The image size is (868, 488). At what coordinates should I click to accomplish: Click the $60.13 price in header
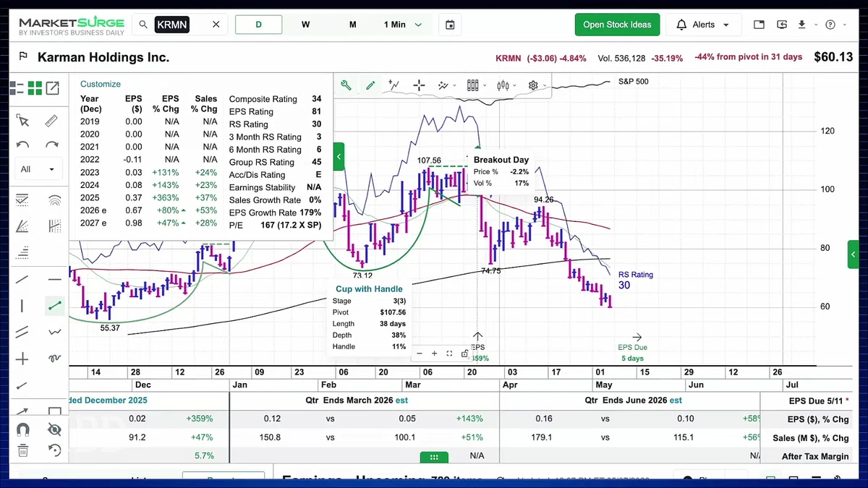tap(833, 57)
